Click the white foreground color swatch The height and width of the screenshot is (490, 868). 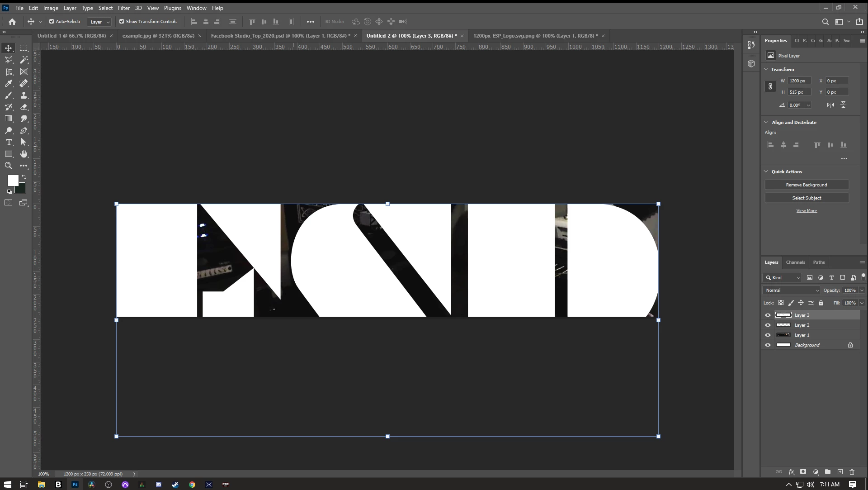(x=12, y=180)
